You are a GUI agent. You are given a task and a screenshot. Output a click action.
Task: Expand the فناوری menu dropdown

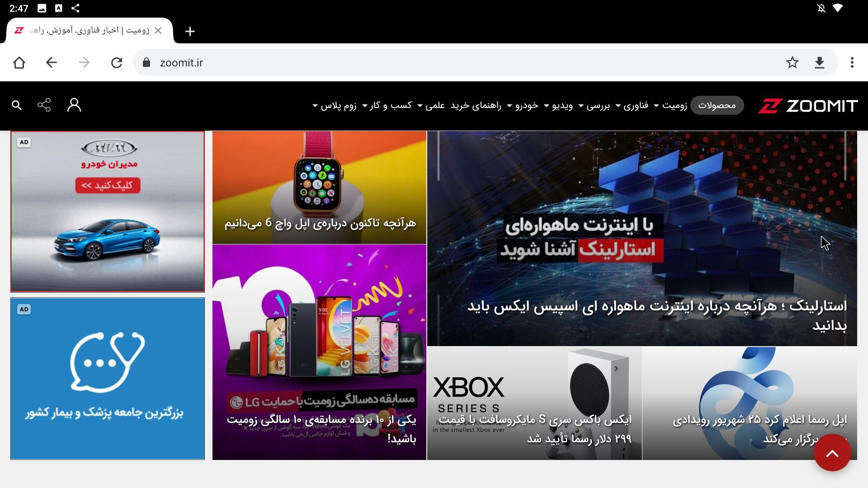632,105
